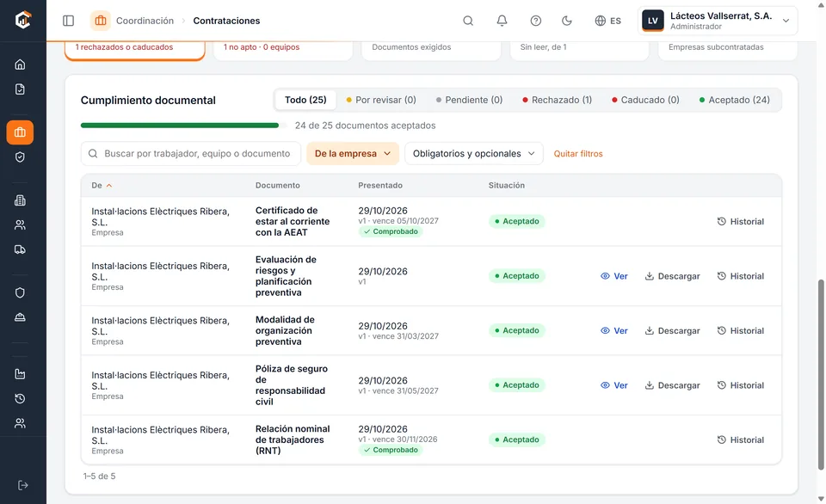Select the Pendiente (0) tab
Screen dimensions: 826x504
point(470,100)
